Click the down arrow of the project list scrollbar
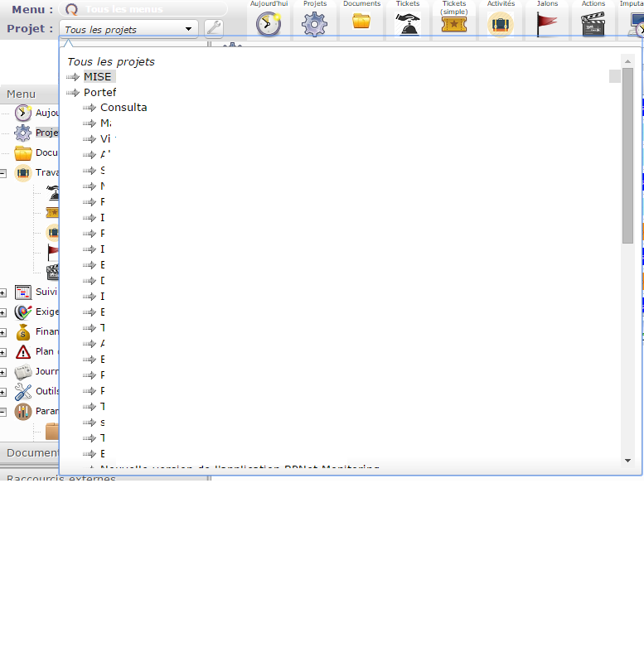The width and height of the screenshot is (644, 662). (x=627, y=460)
